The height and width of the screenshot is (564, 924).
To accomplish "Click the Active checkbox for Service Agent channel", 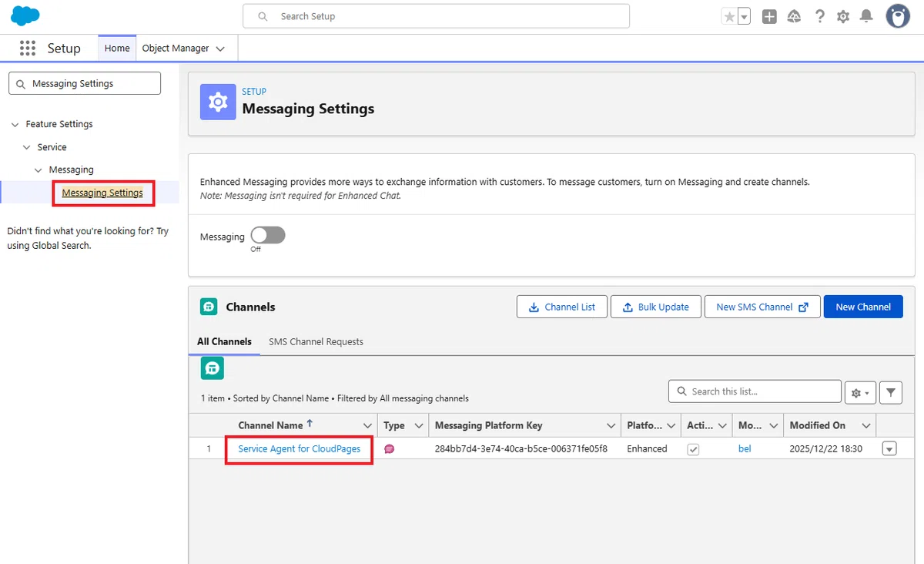I will pyautogui.click(x=693, y=449).
